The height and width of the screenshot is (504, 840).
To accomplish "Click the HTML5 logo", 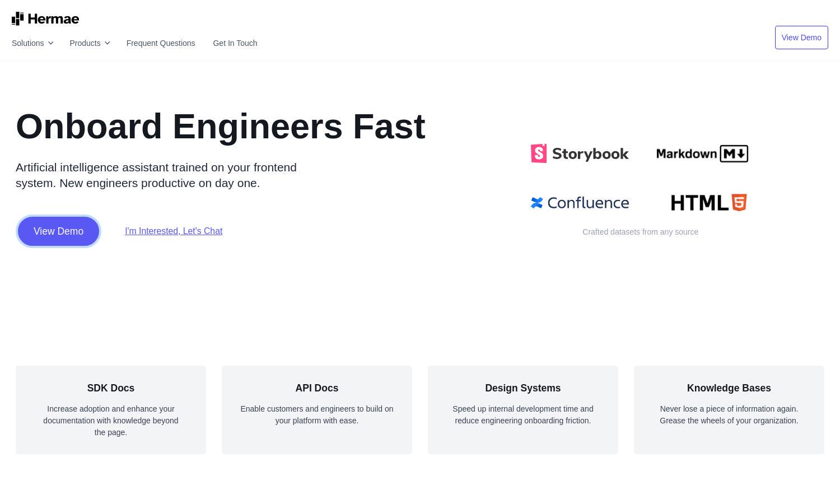I will coord(709,203).
